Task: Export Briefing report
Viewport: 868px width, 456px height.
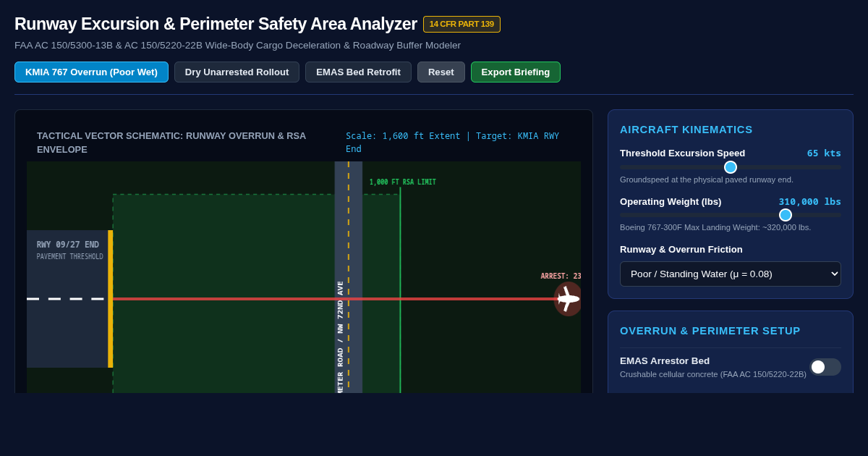Action: click(516, 72)
